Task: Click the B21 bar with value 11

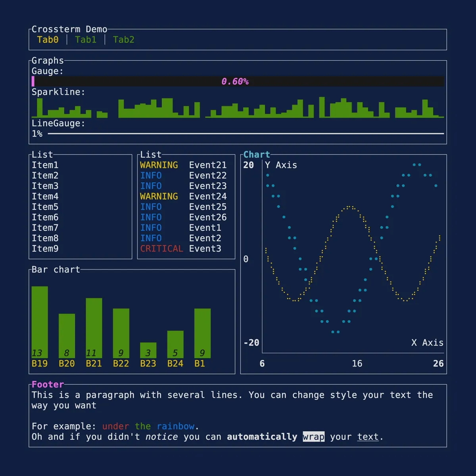Action: pos(94,328)
